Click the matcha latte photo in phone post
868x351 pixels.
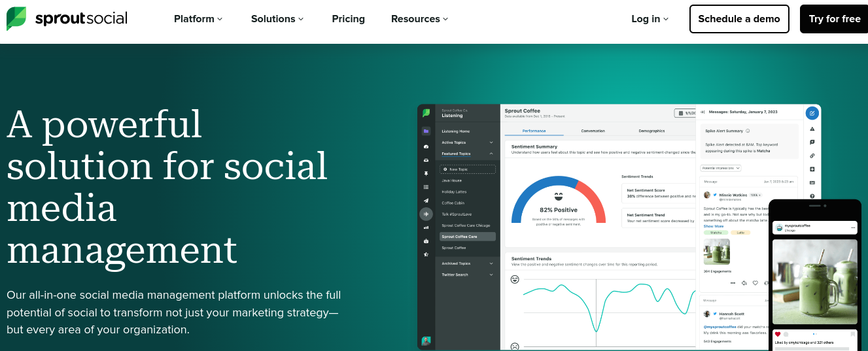815,280
